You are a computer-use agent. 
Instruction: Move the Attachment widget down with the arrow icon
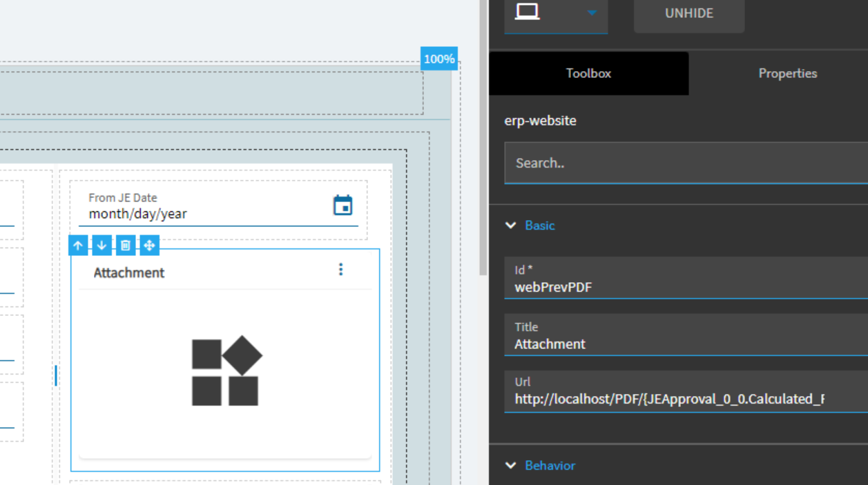pos(102,245)
